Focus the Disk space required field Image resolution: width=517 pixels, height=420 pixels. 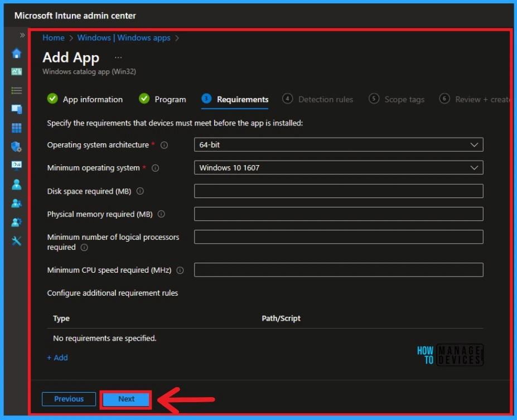339,191
